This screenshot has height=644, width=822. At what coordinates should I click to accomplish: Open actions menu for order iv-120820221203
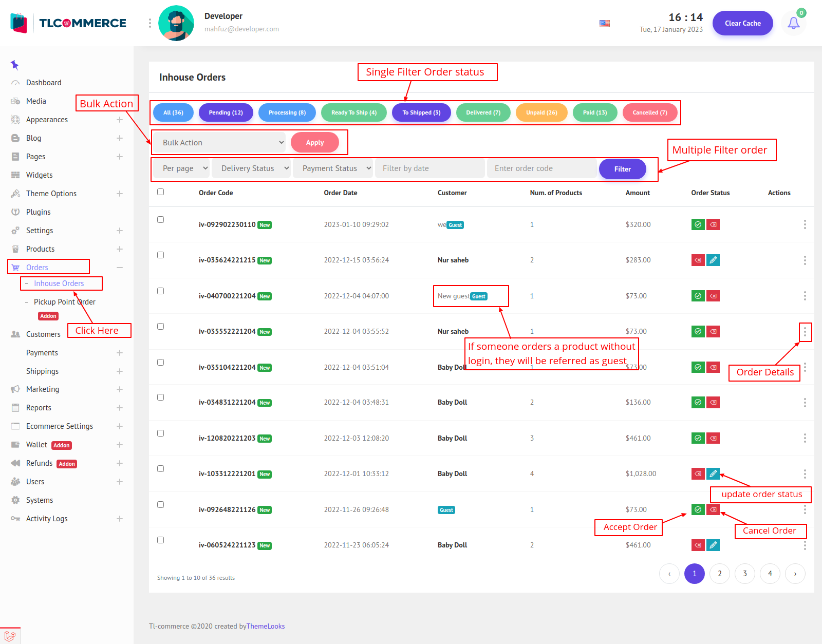[x=805, y=438]
